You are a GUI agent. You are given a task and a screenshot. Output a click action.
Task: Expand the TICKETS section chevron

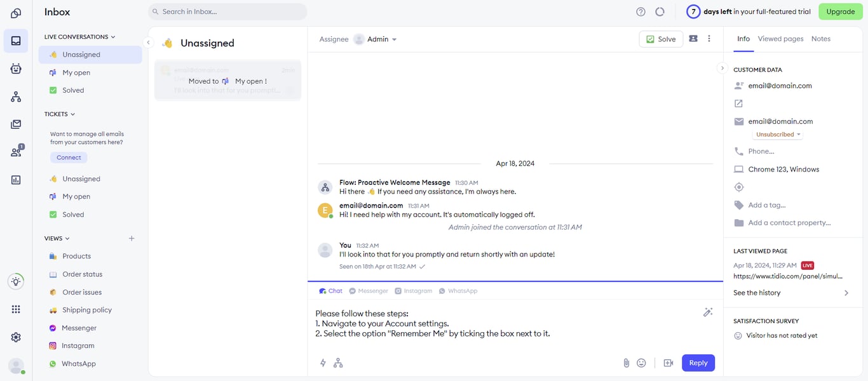pyautogui.click(x=72, y=114)
